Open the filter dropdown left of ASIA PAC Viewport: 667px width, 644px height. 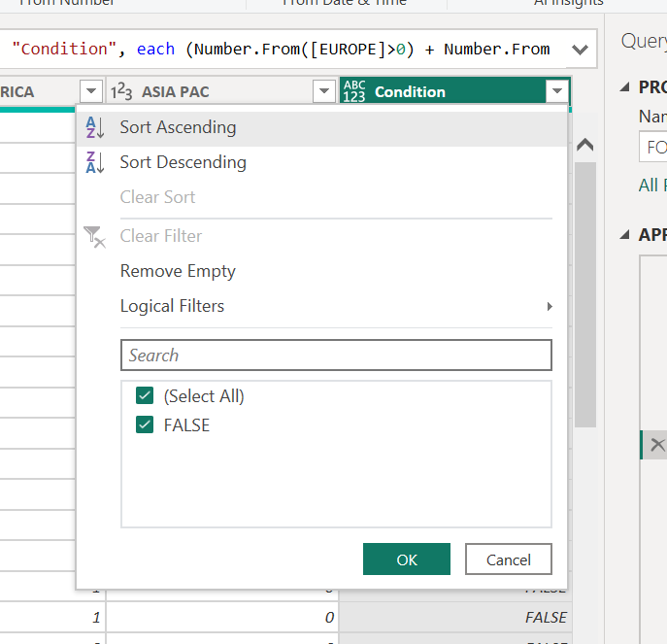pos(91,90)
